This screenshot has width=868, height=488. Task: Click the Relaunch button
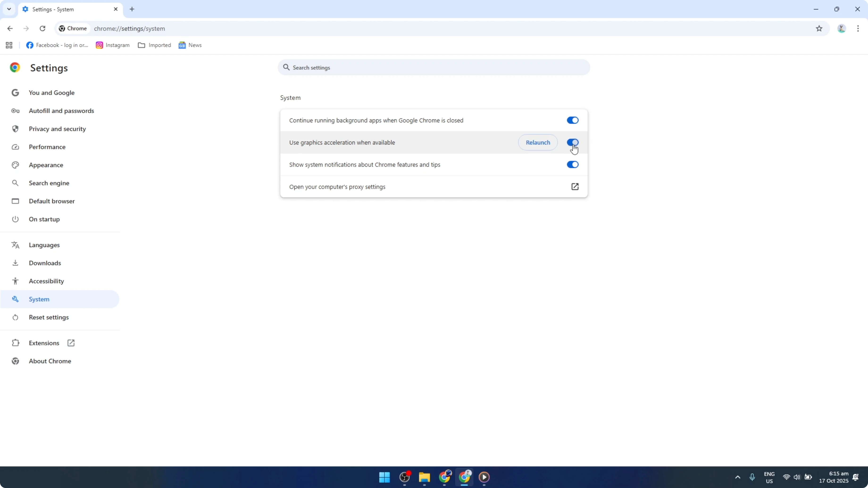[538, 142]
